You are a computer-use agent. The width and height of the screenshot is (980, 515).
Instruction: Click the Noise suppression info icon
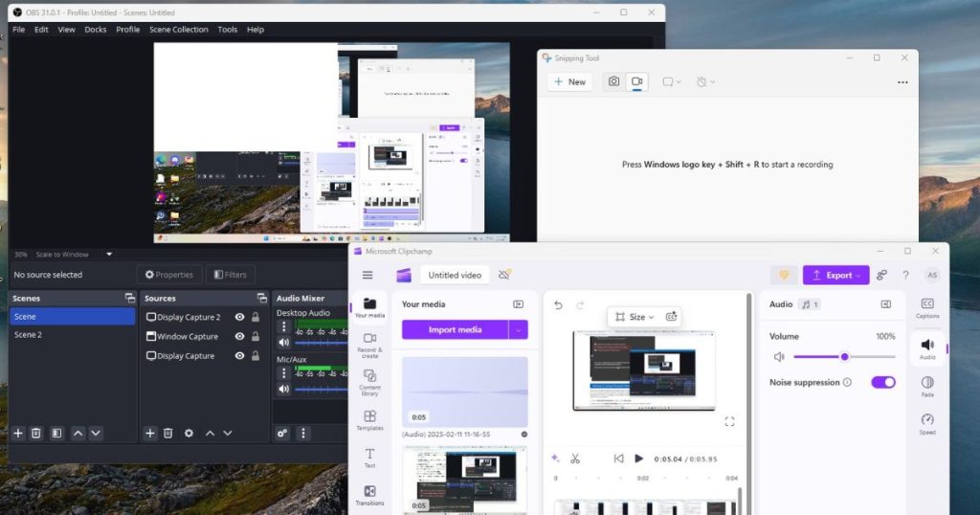point(847,383)
